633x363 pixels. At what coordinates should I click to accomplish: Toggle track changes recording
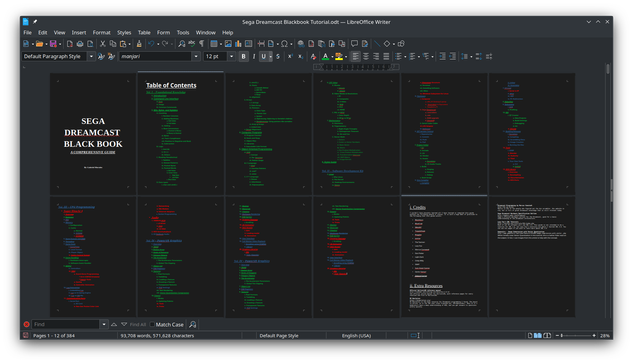[365, 44]
